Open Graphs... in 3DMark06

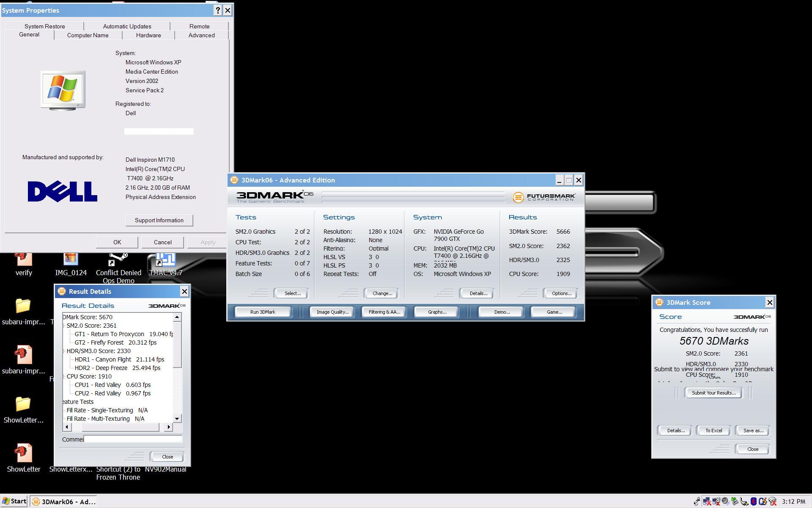(x=437, y=312)
